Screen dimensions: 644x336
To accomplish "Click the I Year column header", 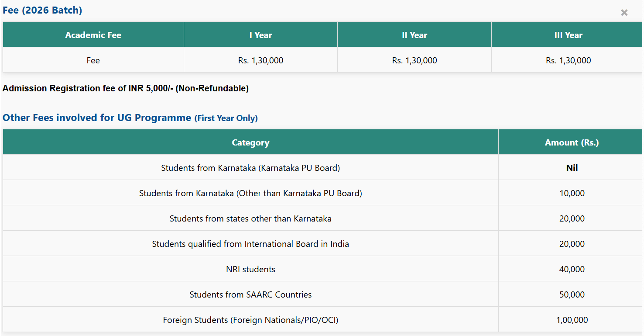I will [x=260, y=35].
